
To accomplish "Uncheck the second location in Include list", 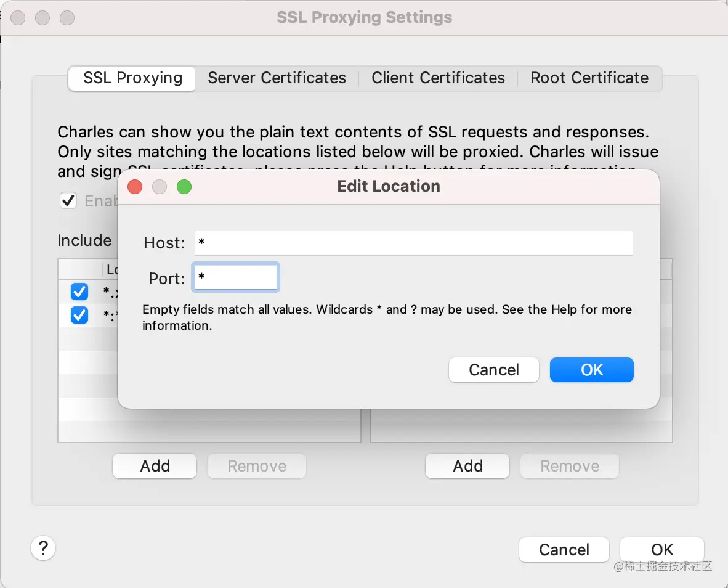I will (79, 315).
